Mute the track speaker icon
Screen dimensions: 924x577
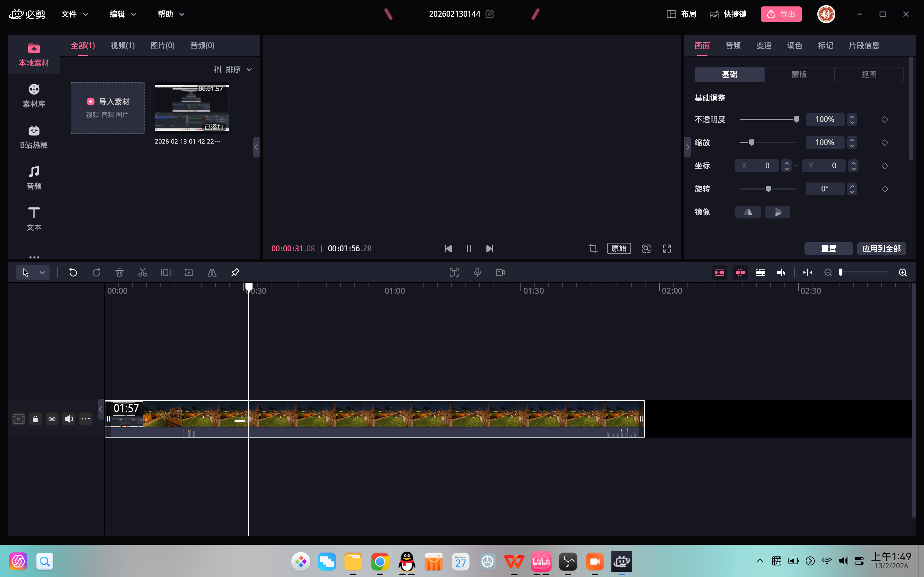69,419
